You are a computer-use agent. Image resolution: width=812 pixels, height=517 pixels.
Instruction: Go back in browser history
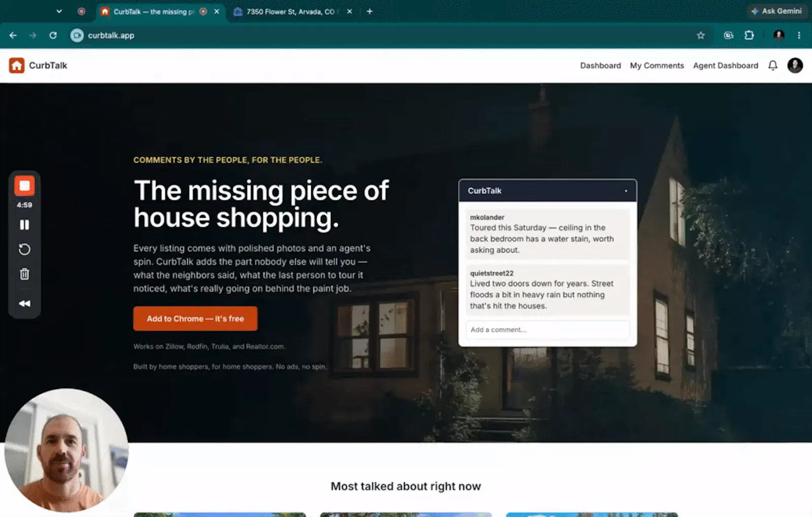tap(13, 36)
